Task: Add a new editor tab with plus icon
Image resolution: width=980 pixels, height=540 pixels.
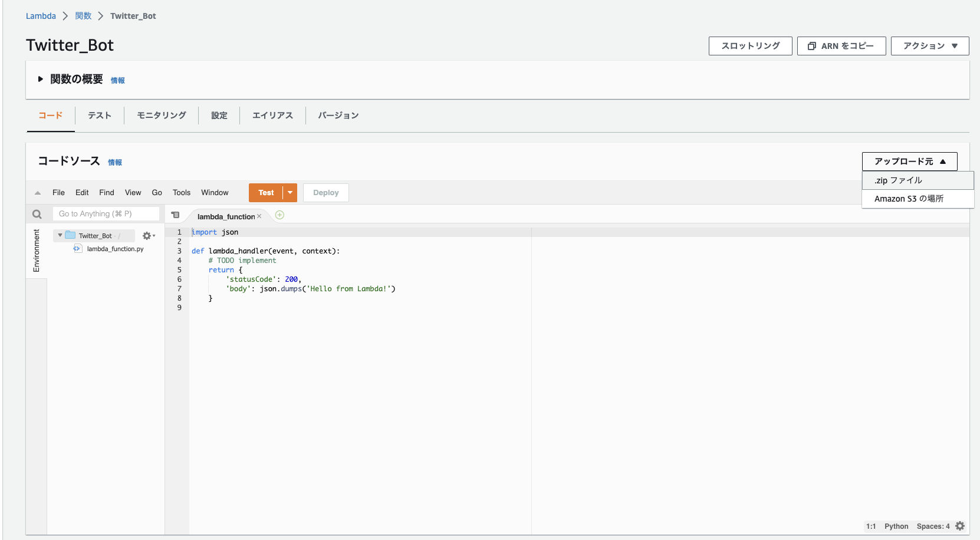Action: point(280,215)
